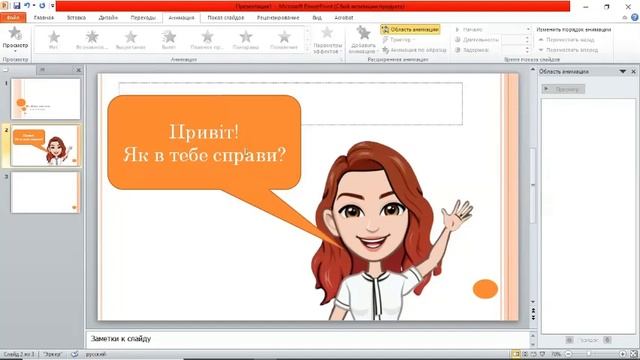Click the 'Привіт!' text in speech bubble
Image resolution: width=640 pixels, height=360 pixels.
204,132
